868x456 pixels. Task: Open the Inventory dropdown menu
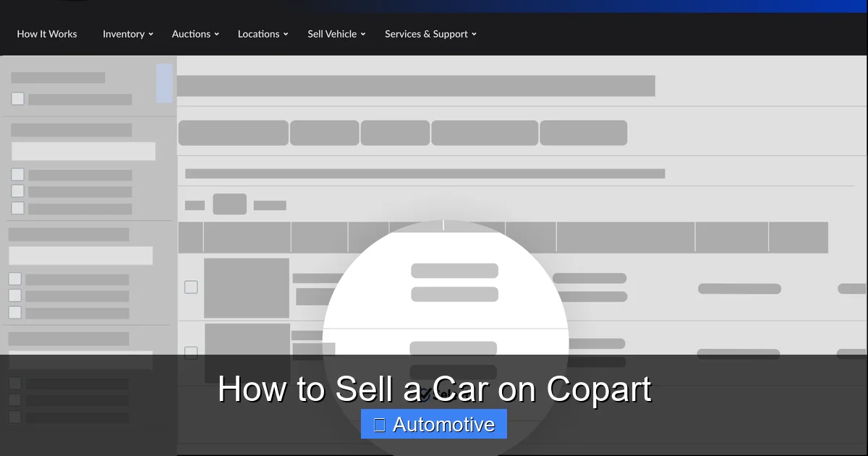124,33
